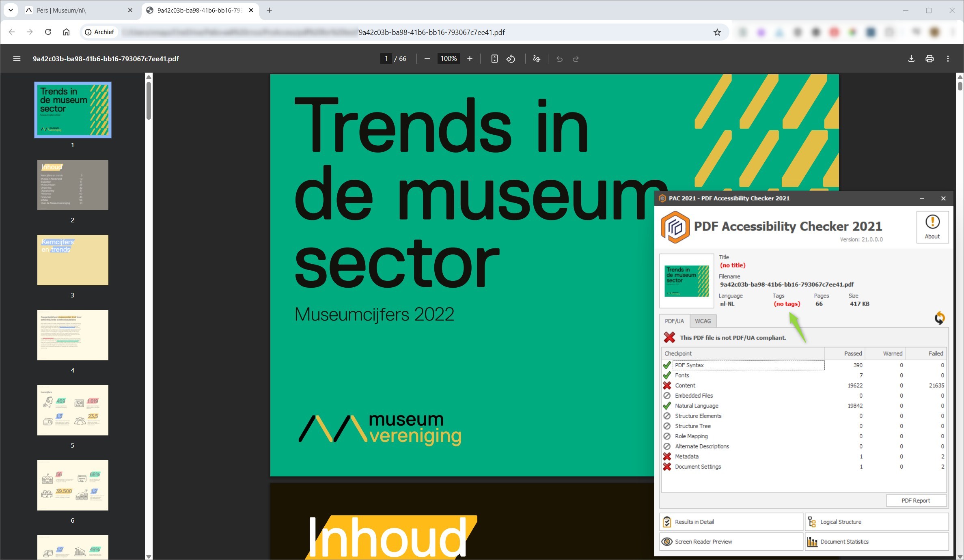Reload the browser page

(48, 32)
